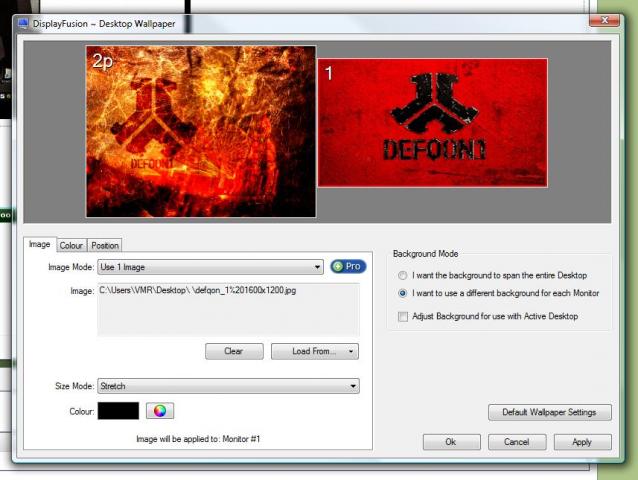Viewport: 638px width, 480px height.
Task: Click the Apply button
Action: 581,441
